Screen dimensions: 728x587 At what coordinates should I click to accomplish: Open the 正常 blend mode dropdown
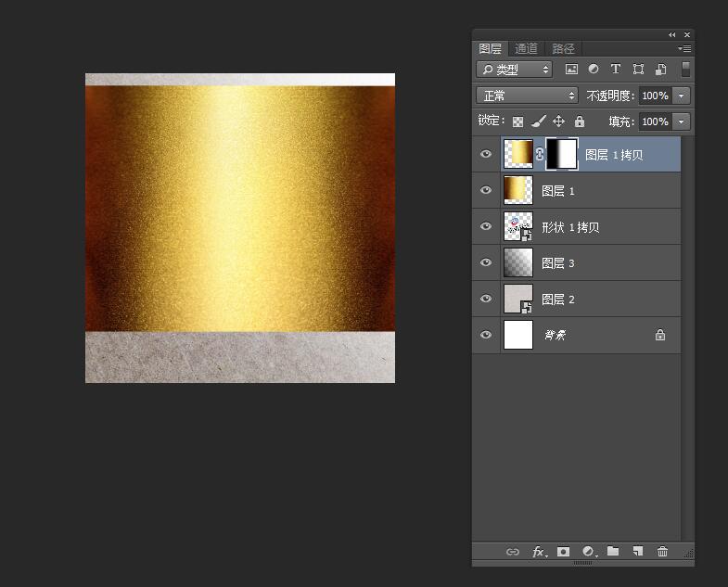(528, 96)
